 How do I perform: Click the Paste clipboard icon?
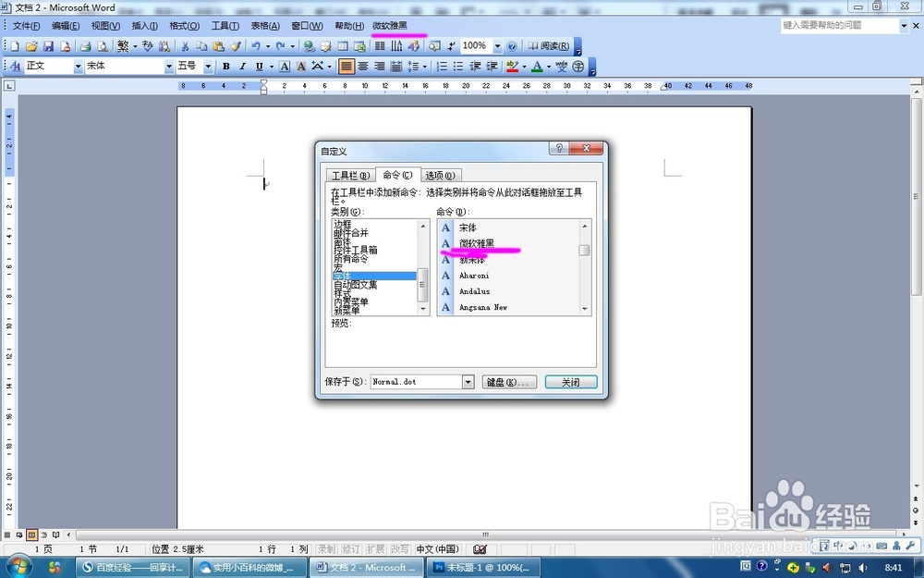(x=219, y=46)
